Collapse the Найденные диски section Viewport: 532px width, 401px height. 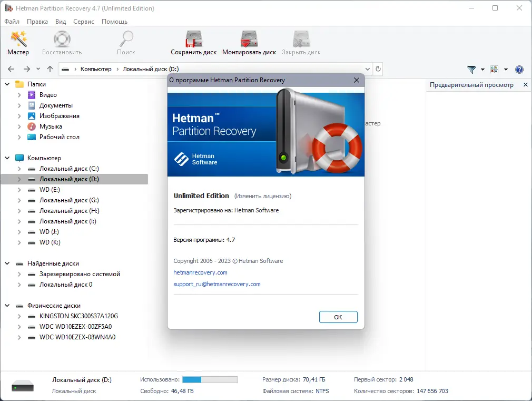7,263
